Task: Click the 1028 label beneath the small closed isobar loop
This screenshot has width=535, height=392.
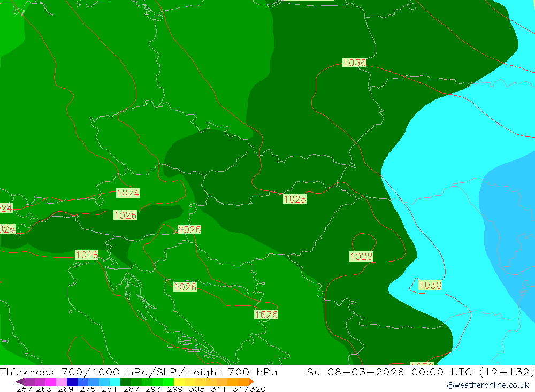Action: 361,257
